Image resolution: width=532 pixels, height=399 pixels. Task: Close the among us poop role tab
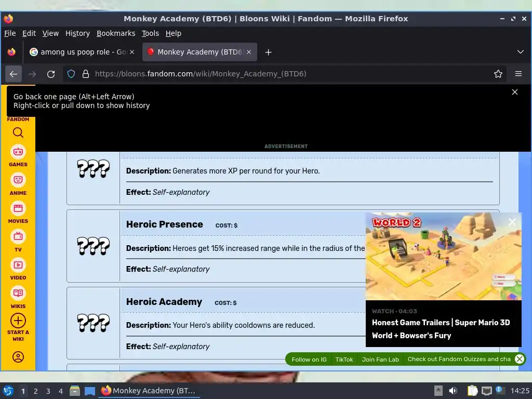point(132,52)
